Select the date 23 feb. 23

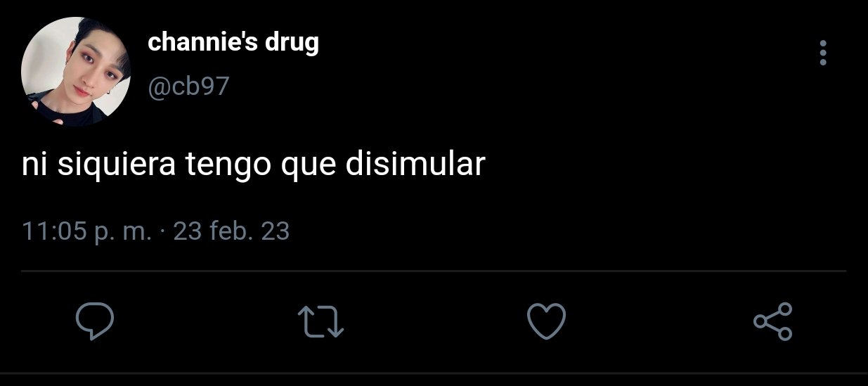[x=231, y=231]
